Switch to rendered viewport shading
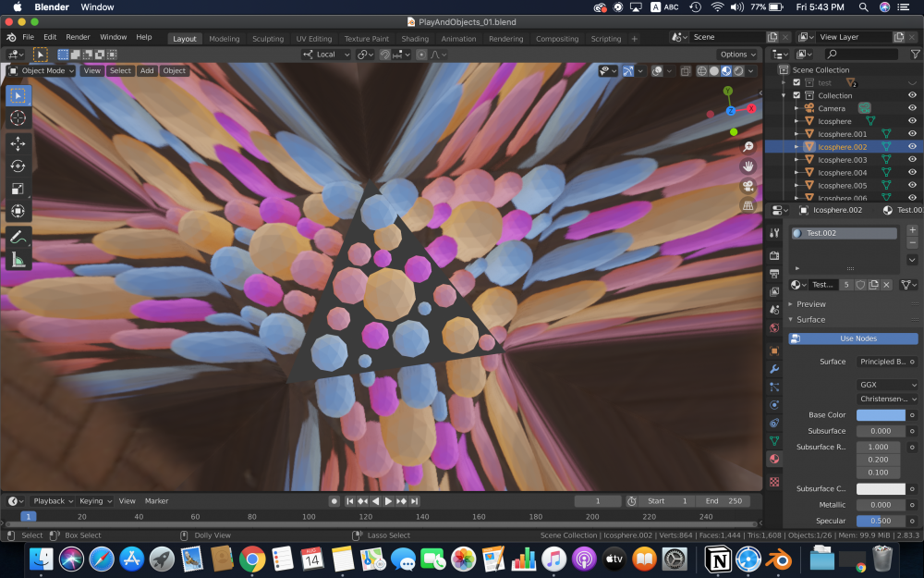The width and height of the screenshot is (924, 578). coord(738,71)
